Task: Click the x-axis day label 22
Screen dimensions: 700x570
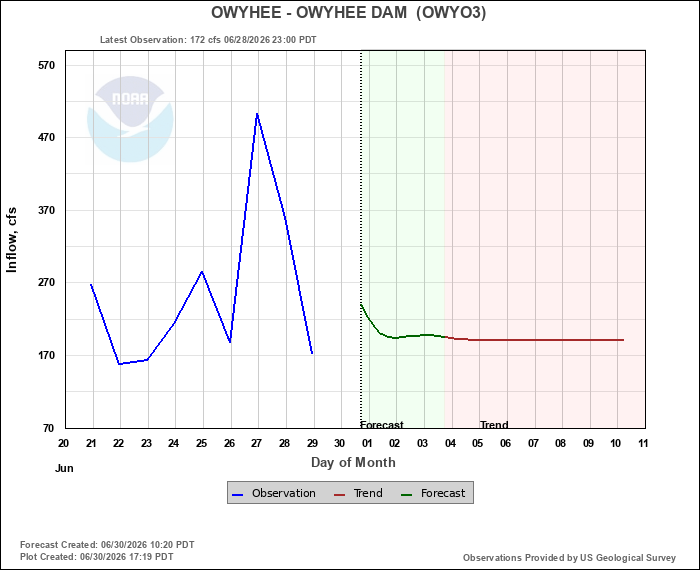Action: pyautogui.click(x=118, y=443)
